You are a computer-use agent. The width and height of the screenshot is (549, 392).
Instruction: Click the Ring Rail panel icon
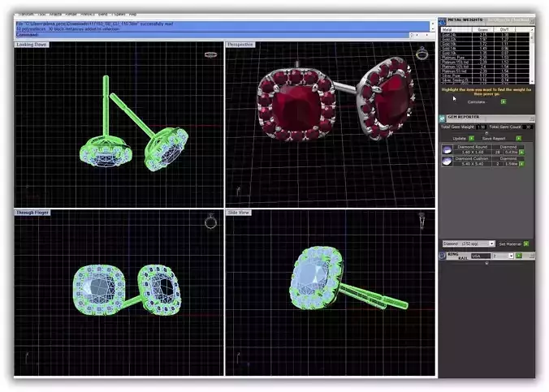(443, 256)
